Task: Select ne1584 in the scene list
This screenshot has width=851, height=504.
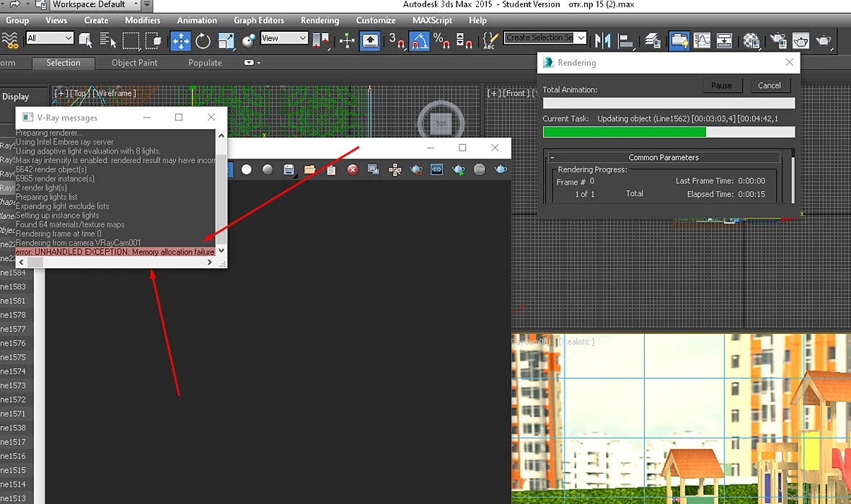Action: tap(13, 273)
